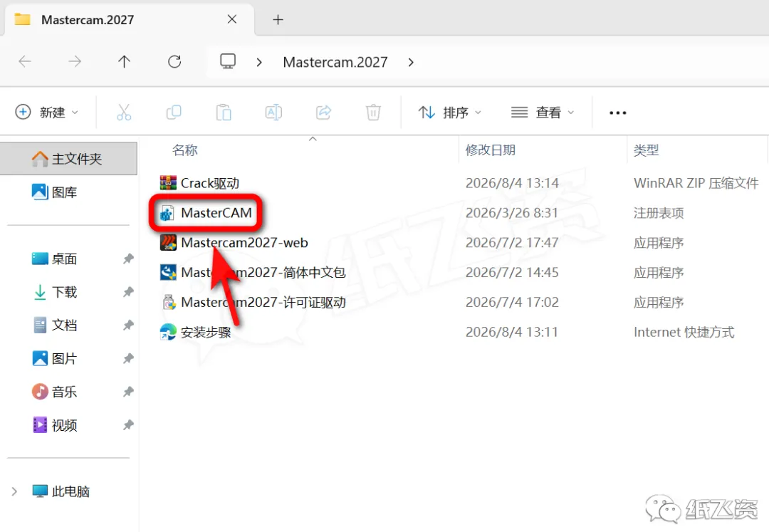Unpin 图片 using its pin icon
The height and width of the screenshot is (532, 769).
tap(128, 358)
